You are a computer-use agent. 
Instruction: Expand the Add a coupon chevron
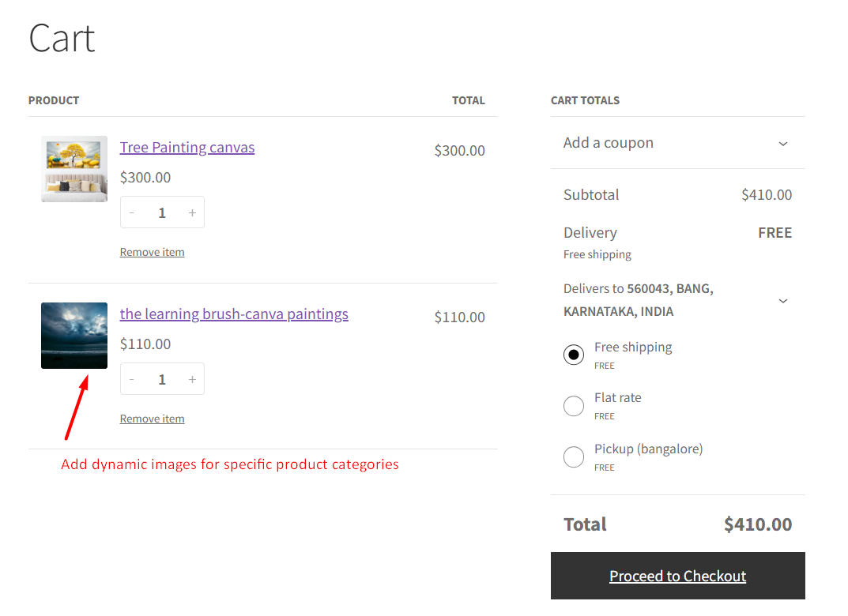click(782, 144)
